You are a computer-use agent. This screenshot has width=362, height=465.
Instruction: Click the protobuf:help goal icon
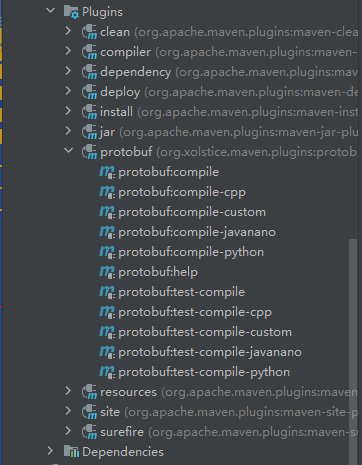(107, 272)
